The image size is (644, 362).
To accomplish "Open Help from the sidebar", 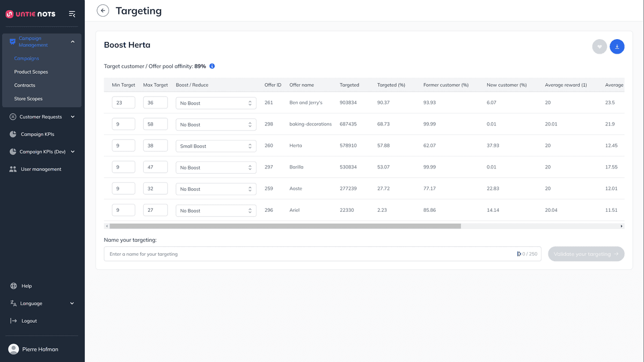I will [x=26, y=286].
